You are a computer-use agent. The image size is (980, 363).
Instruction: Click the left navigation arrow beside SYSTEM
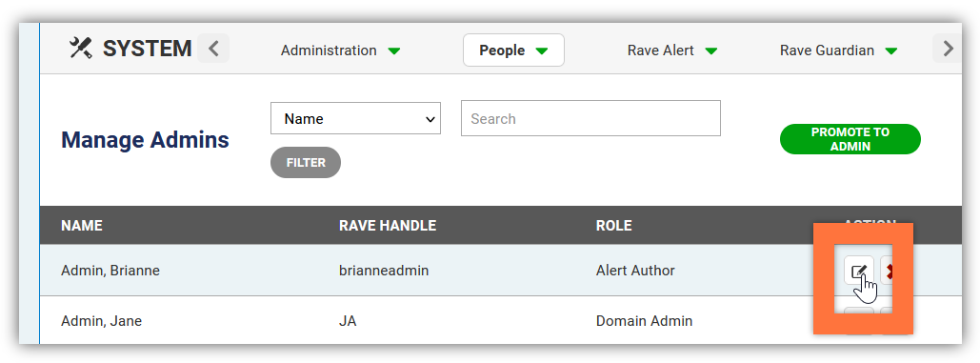pos(213,49)
